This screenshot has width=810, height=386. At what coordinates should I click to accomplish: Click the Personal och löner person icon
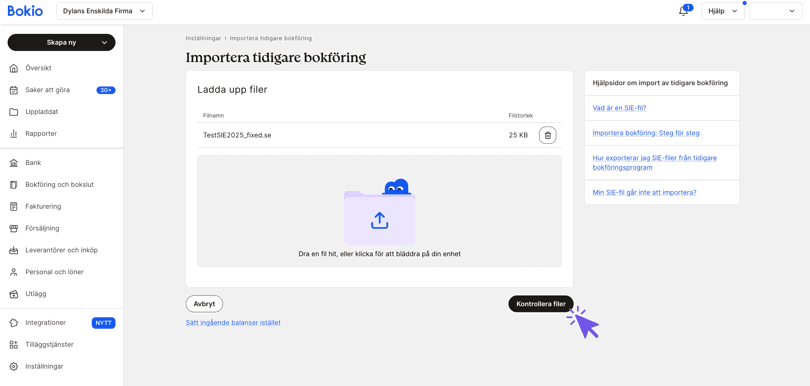(x=14, y=272)
